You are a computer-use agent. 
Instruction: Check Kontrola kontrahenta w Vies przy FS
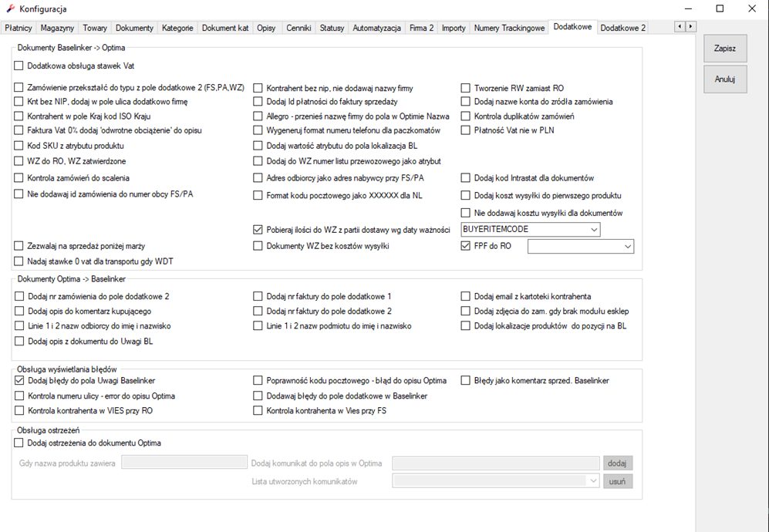[x=258, y=410]
